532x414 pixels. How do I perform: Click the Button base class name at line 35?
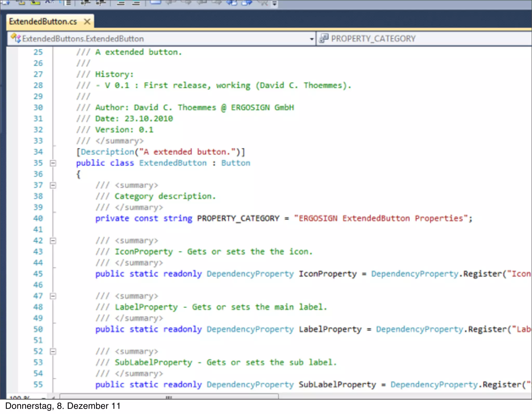coord(236,163)
